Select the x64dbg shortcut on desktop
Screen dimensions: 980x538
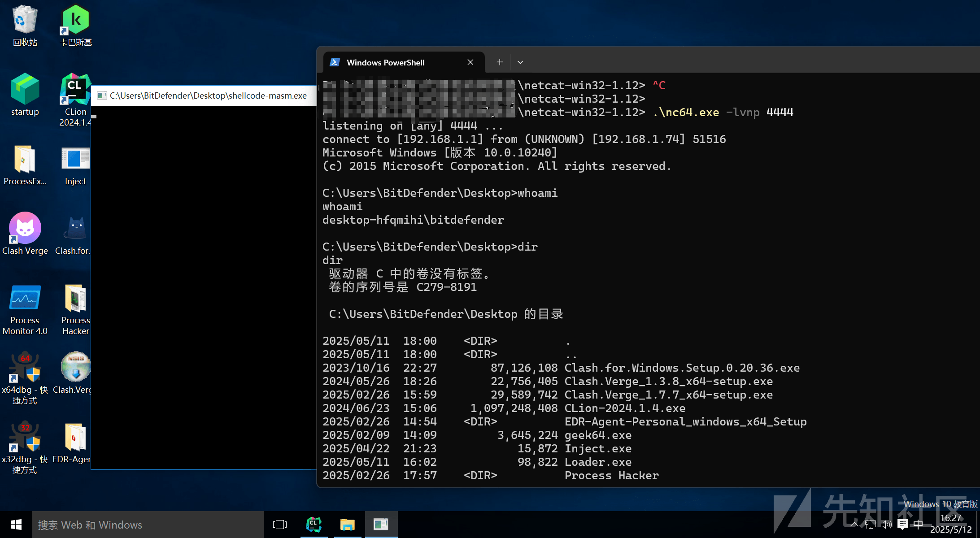(x=25, y=378)
